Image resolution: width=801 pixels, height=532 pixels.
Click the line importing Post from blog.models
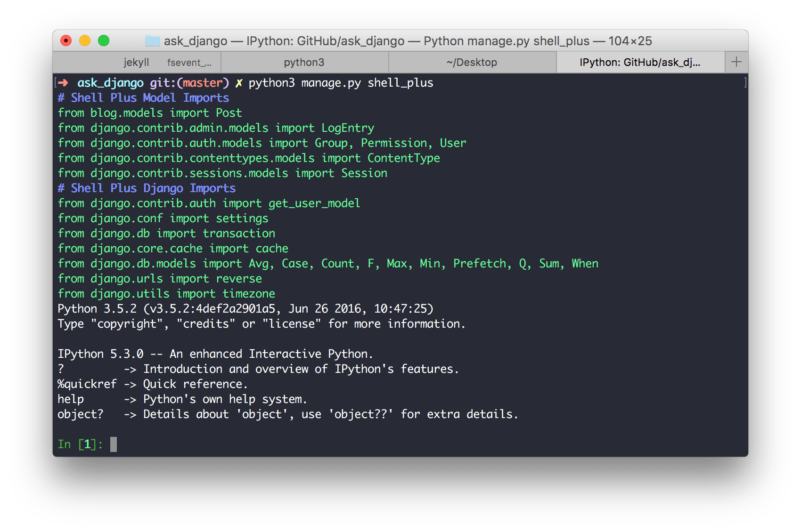coord(150,113)
